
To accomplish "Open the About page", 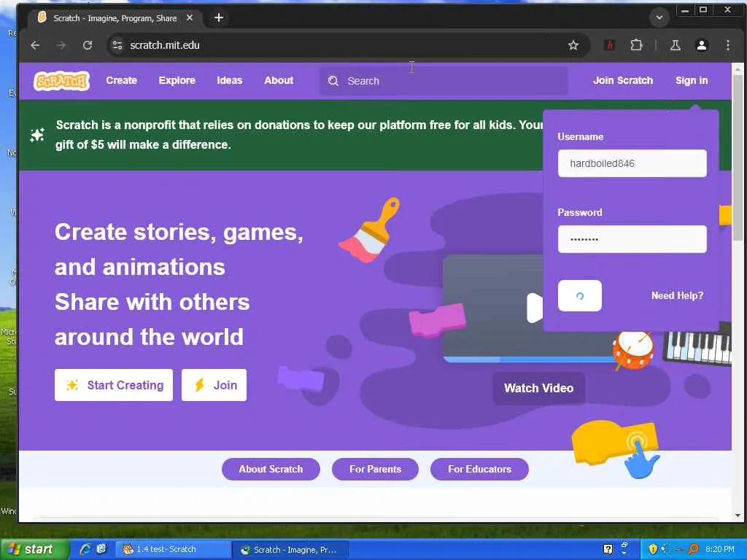I will point(279,80).
